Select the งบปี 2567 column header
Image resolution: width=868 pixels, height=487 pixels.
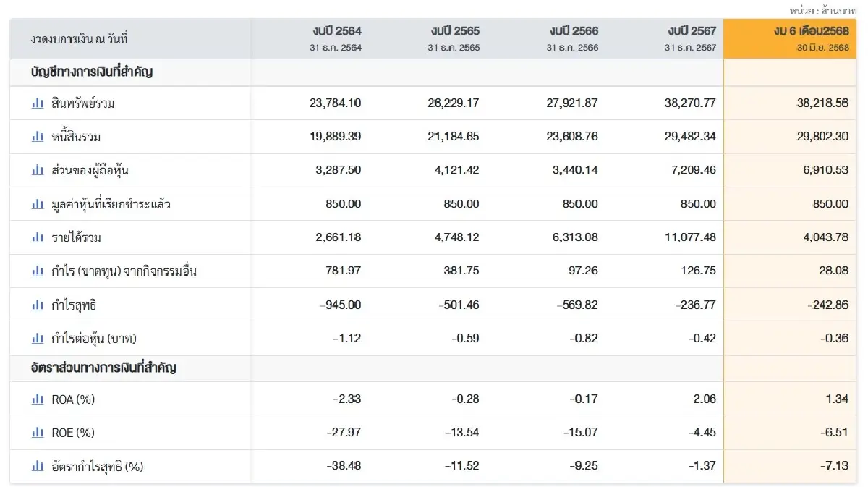click(692, 31)
